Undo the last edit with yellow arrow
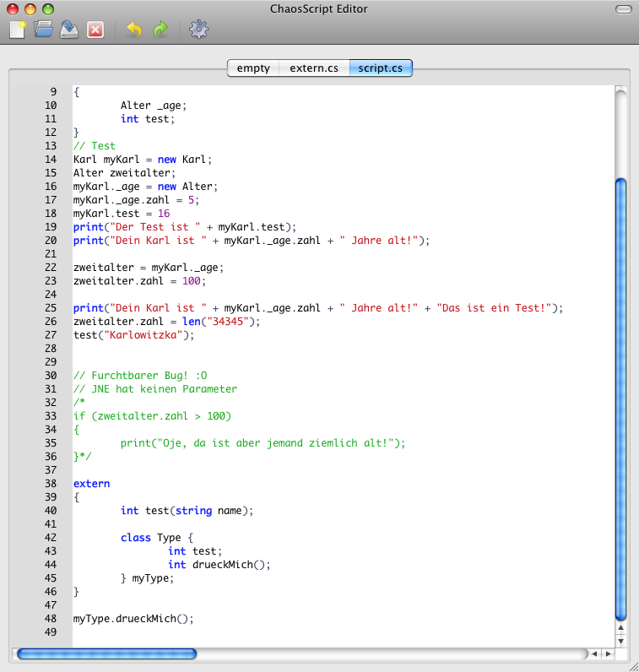Screen dimensions: 639x672 133,30
